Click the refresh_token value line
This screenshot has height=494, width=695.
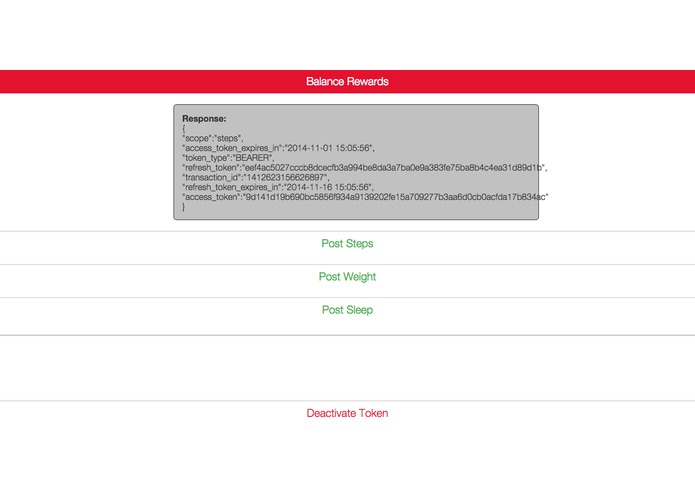click(365, 167)
